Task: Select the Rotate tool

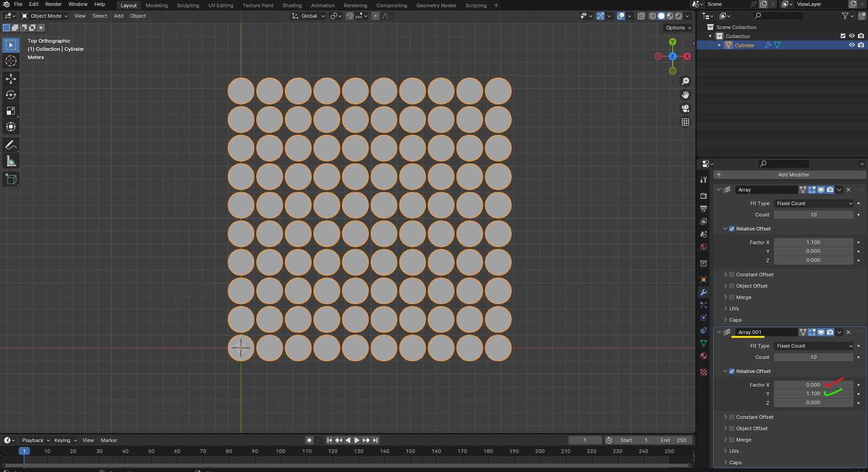Action: pyautogui.click(x=10, y=95)
